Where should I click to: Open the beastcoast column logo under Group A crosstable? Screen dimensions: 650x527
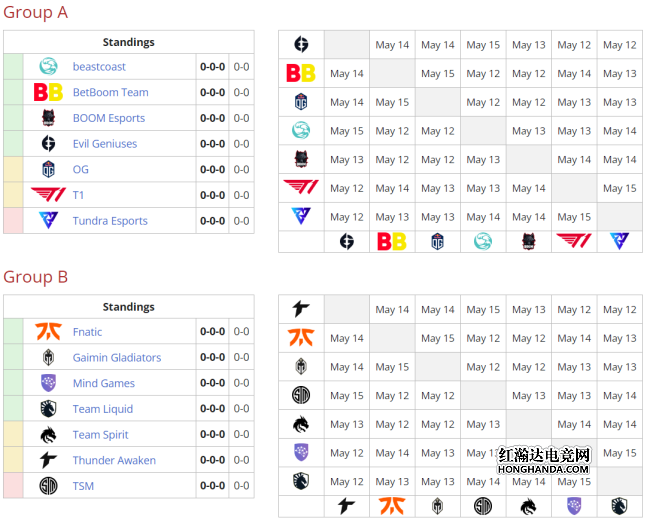click(483, 241)
